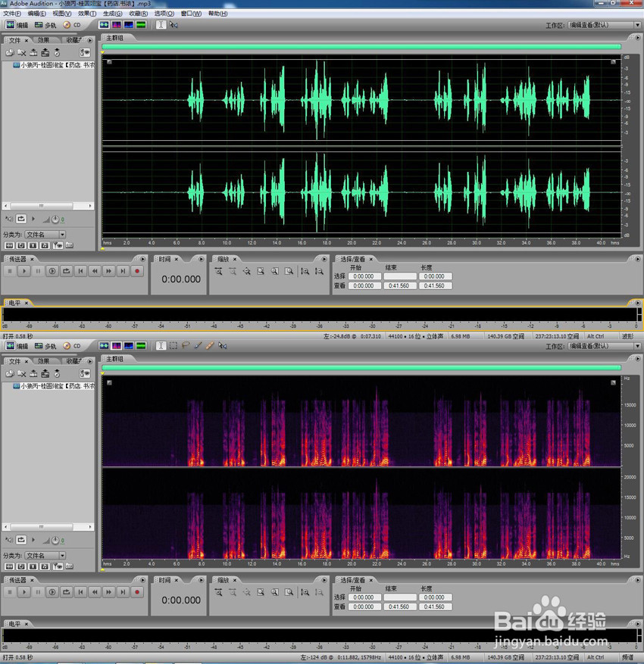Select the scrub tool in the upper toolbar
The height and width of the screenshot is (664, 644).
[174, 25]
